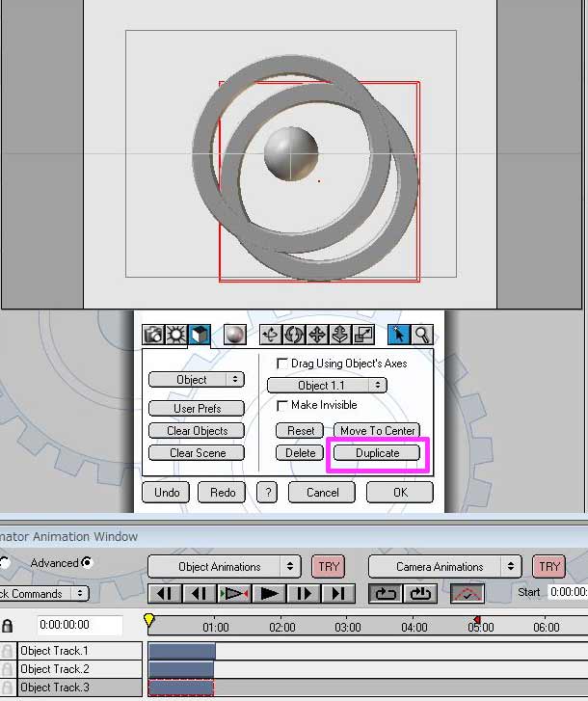Image resolution: width=588 pixels, height=701 pixels.
Task: Click the red curve graph icon
Action: 467,594
